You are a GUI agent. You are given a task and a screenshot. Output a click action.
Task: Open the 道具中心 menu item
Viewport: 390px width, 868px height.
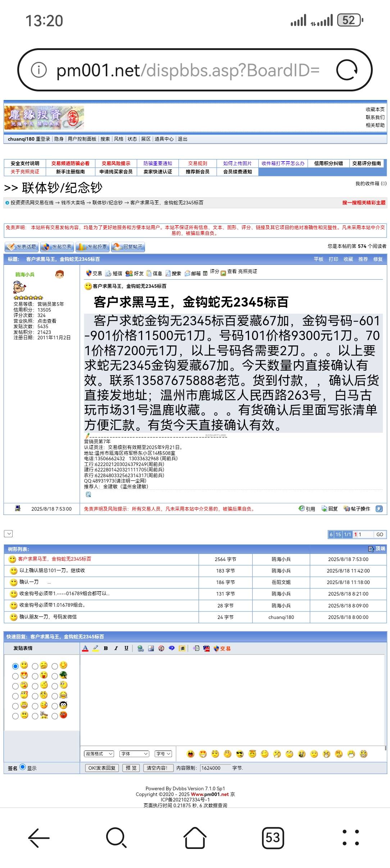[164, 139]
